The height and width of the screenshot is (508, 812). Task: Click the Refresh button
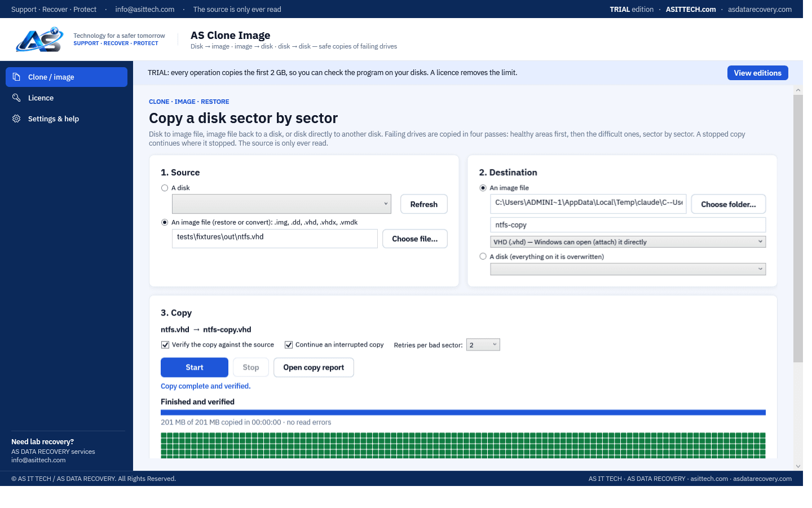424,204
